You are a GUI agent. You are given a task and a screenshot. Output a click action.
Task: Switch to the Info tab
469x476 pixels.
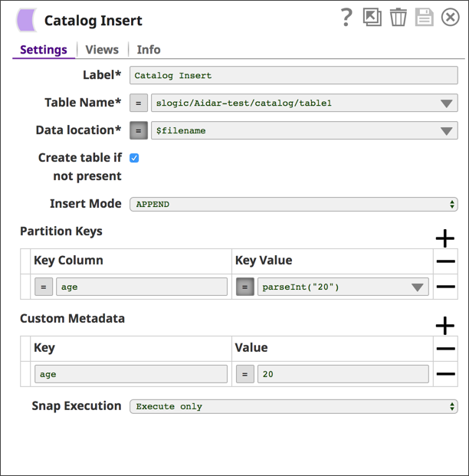coord(149,50)
